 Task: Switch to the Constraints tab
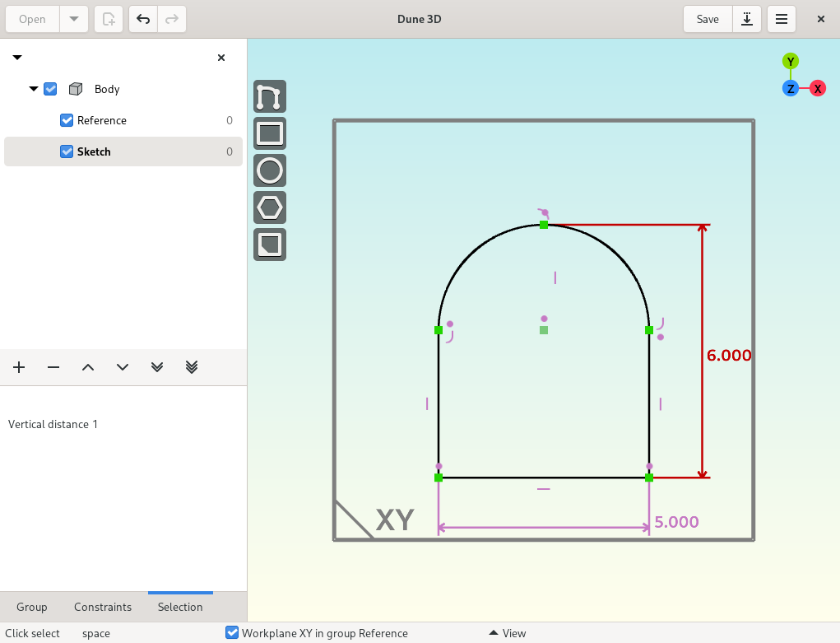pos(103,607)
